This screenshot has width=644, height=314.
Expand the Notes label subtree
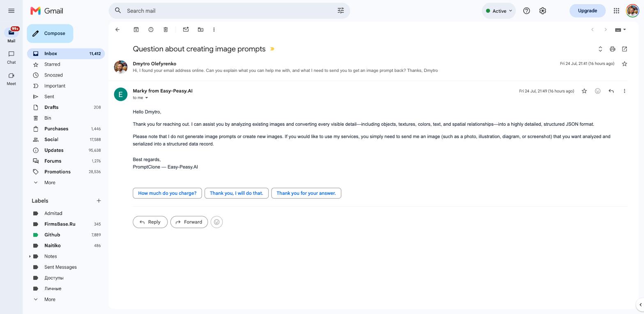30,256
